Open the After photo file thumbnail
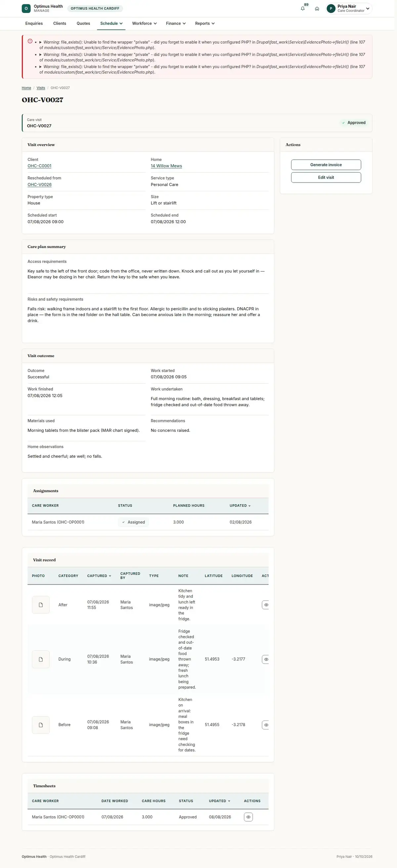 tap(41, 605)
